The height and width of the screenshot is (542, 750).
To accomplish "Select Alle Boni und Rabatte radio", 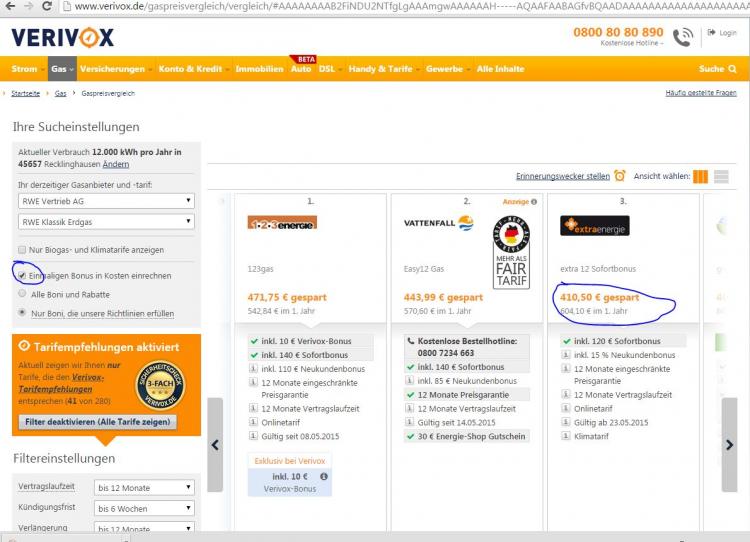I will pyautogui.click(x=22, y=293).
